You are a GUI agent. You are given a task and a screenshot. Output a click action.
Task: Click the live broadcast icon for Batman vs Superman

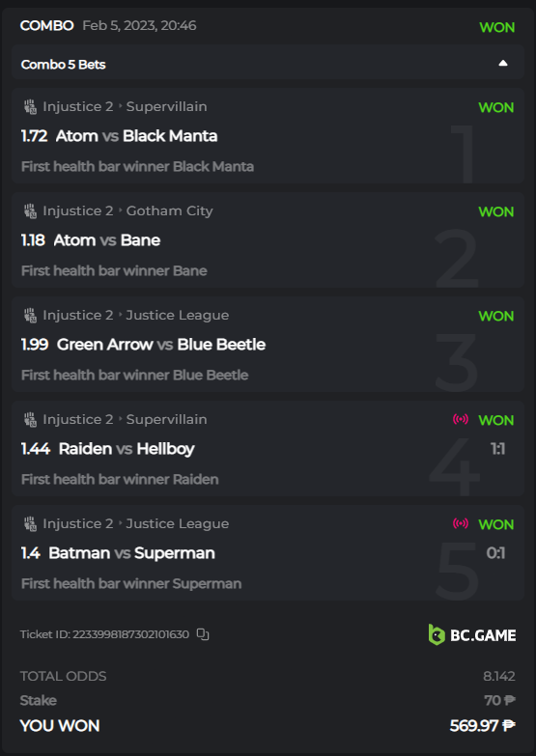point(461,523)
